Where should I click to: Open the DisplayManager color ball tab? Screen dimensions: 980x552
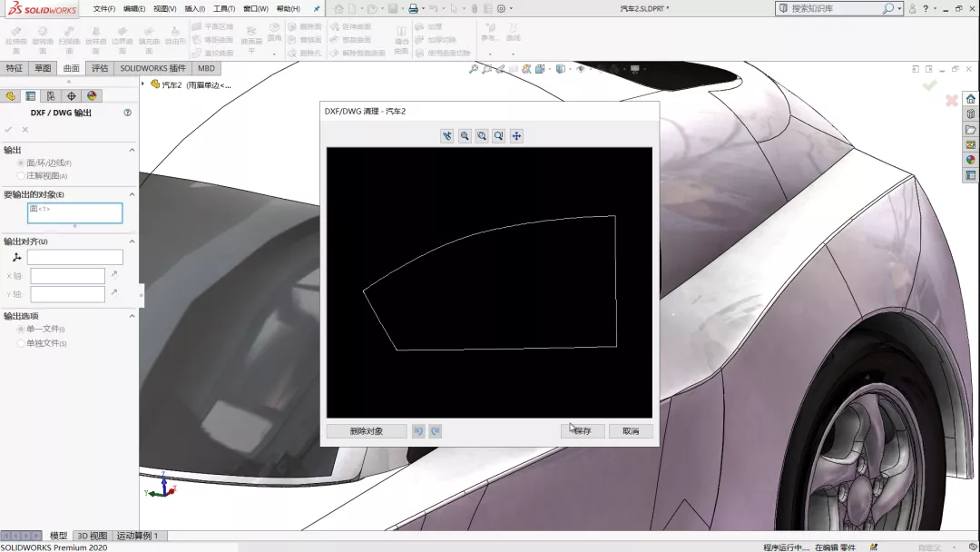[91, 96]
